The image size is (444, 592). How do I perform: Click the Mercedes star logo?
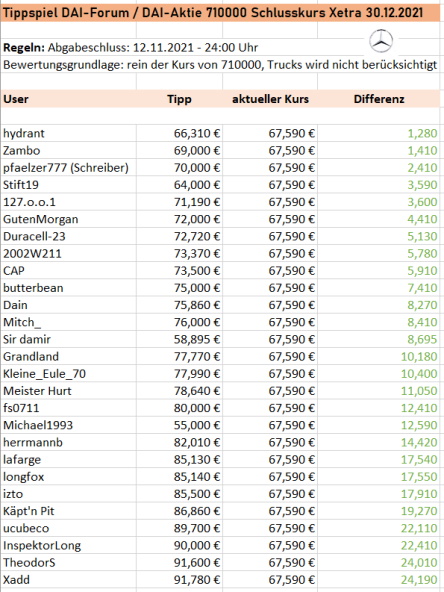(x=381, y=41)
